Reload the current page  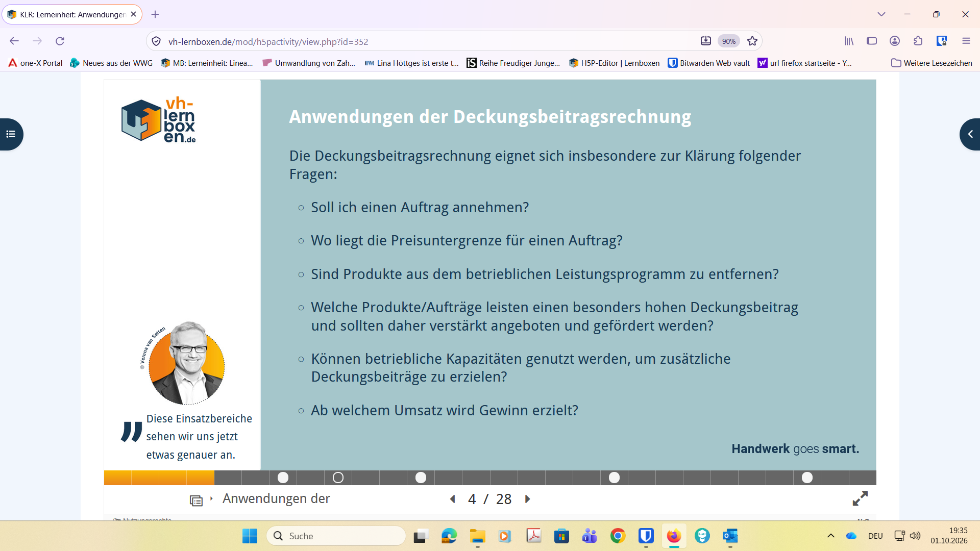(x=60, y=41)
